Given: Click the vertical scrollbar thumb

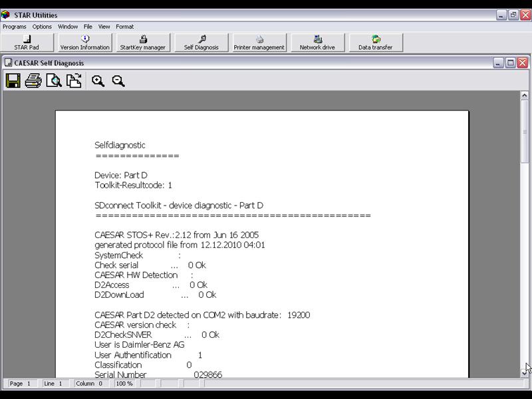Looking at the screenshot, I should pyautogui.click(x=525, y=131).
